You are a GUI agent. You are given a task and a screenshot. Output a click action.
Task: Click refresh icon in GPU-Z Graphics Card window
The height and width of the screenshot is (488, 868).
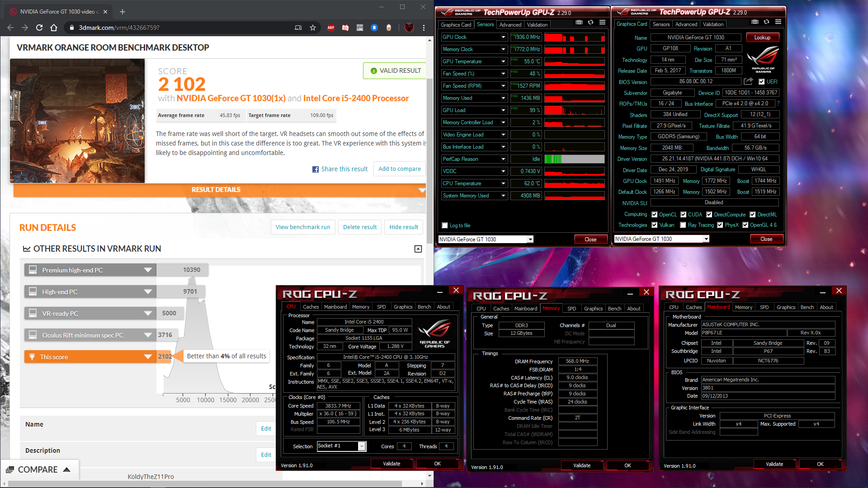[766, 22]
